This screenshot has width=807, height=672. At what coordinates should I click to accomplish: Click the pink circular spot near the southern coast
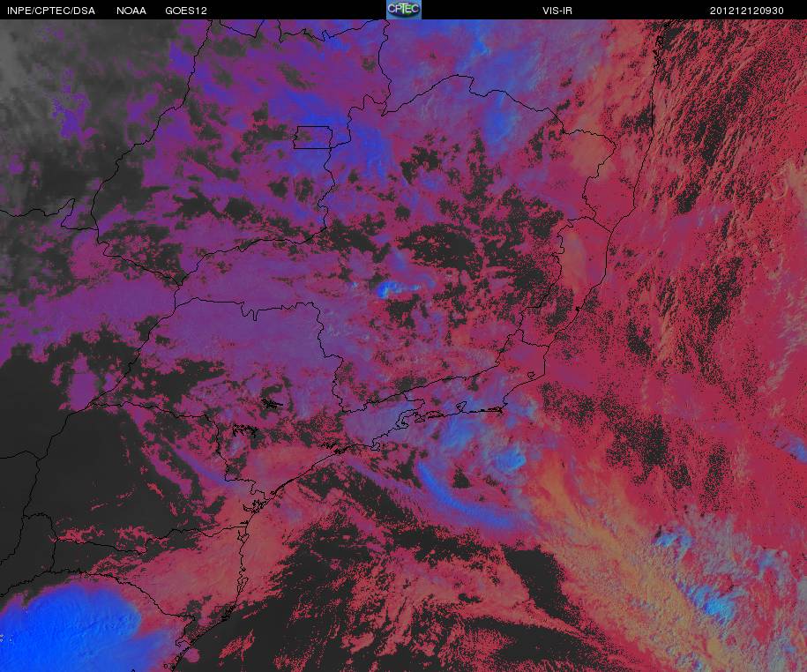coord(191,655)
